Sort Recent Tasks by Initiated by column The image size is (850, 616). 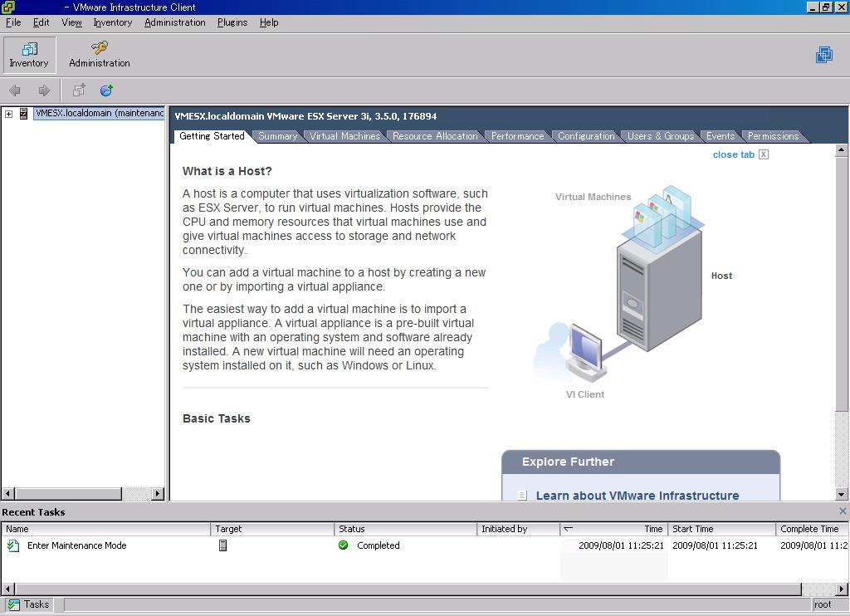click(518, 529)
